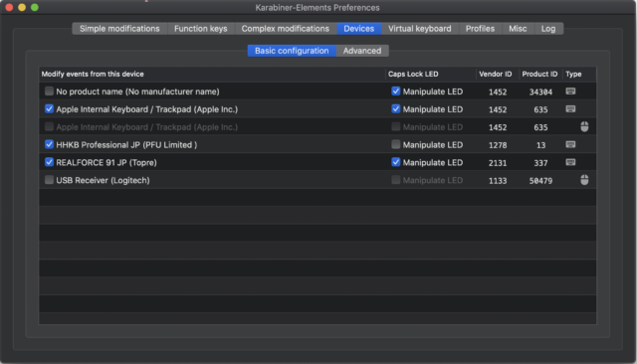Click keyboard type icon in No product name row
Screen dimensions: 637x364
click(570, 91)
